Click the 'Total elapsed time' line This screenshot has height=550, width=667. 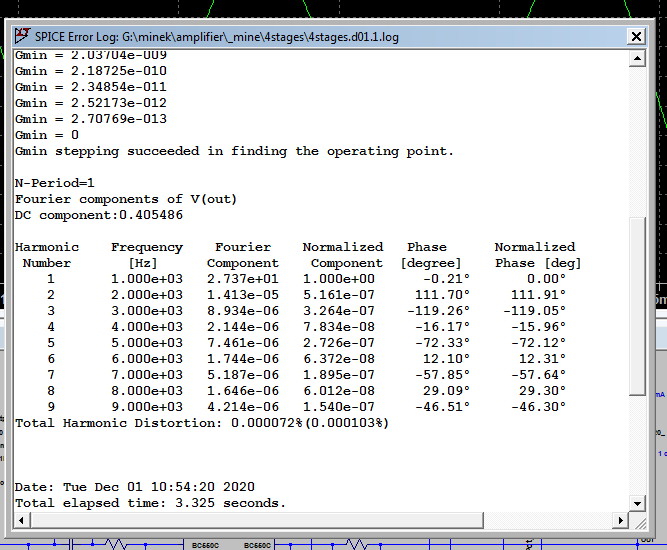point(151,503)
